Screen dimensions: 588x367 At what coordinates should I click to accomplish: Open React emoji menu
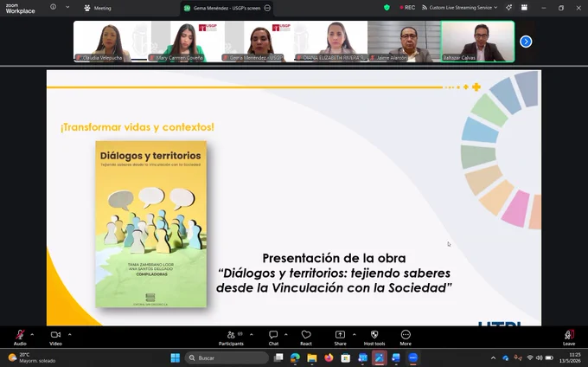tap(306, 338)
